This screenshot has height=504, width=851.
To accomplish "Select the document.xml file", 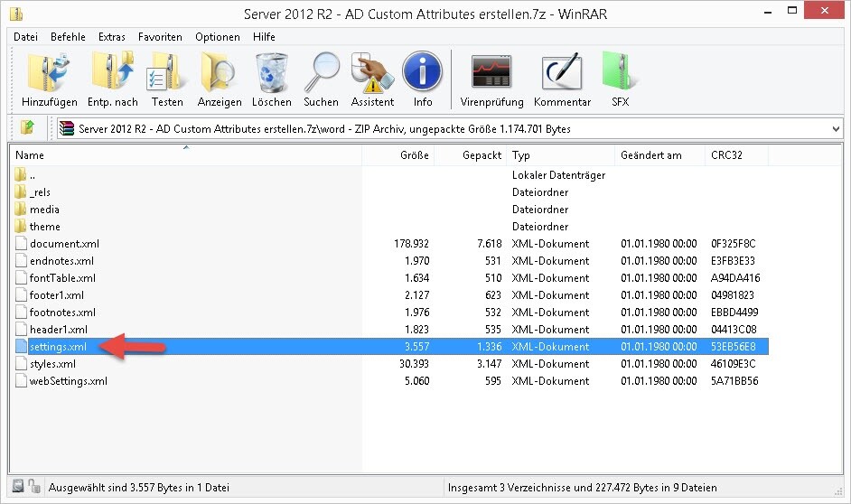I will point(64,244).
